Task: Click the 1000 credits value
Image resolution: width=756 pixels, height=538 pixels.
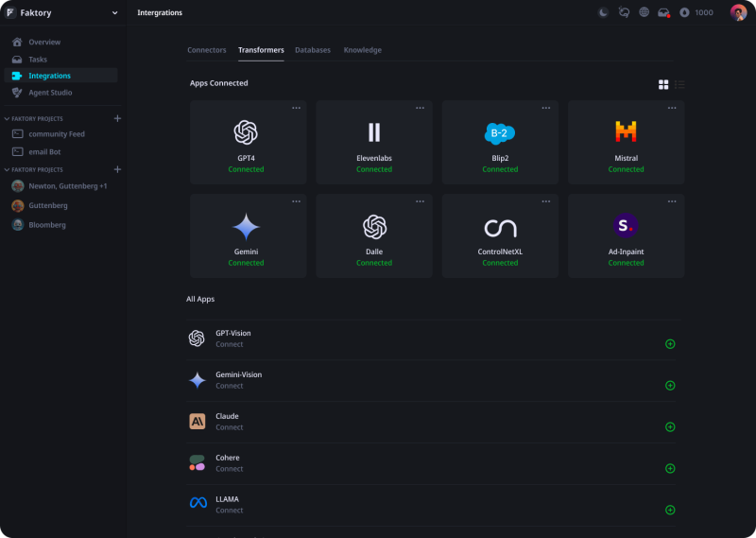Action: (704, 12)
